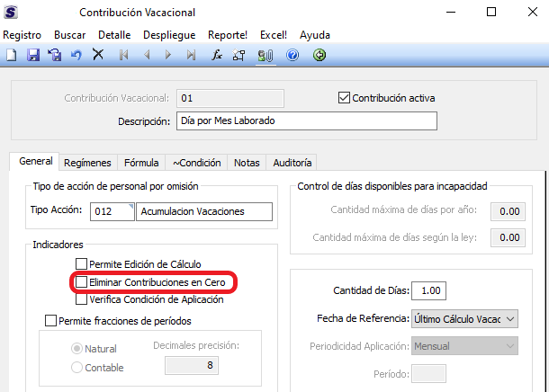Open the Registro menu

pos(22,35)
